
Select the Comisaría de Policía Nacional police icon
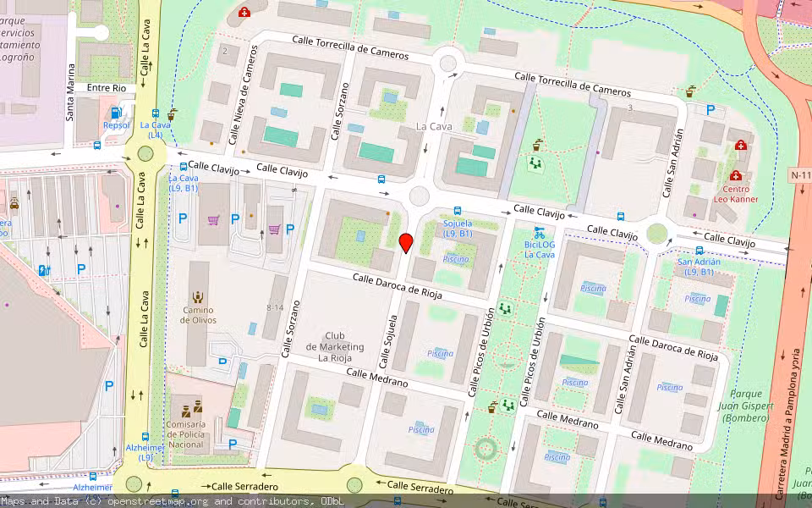[x=192, y=408]
